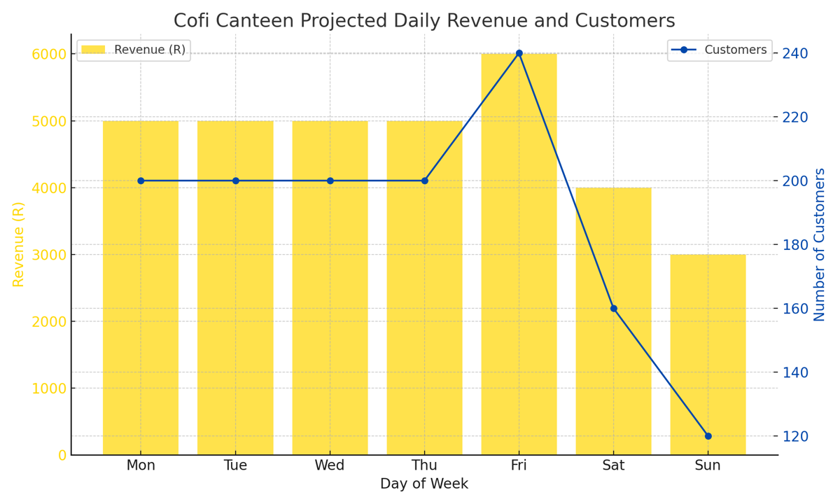
Task: Select the Tuesday revenue bar
Action: point(235,288)
